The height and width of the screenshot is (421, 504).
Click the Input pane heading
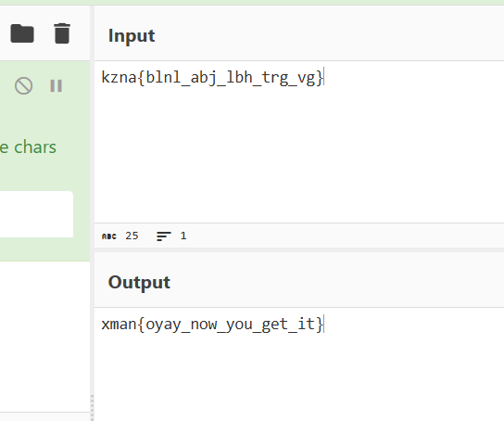tap(132, 36)
